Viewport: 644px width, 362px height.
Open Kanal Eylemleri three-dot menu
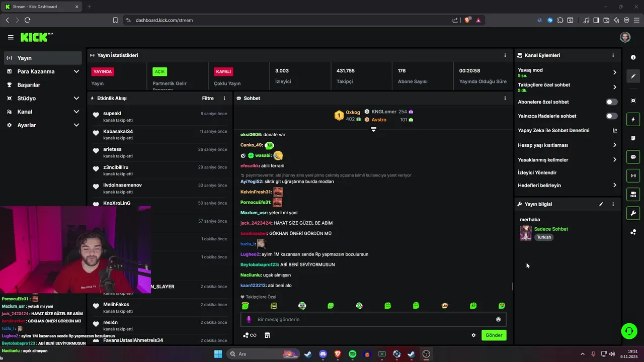pos(613,55)
